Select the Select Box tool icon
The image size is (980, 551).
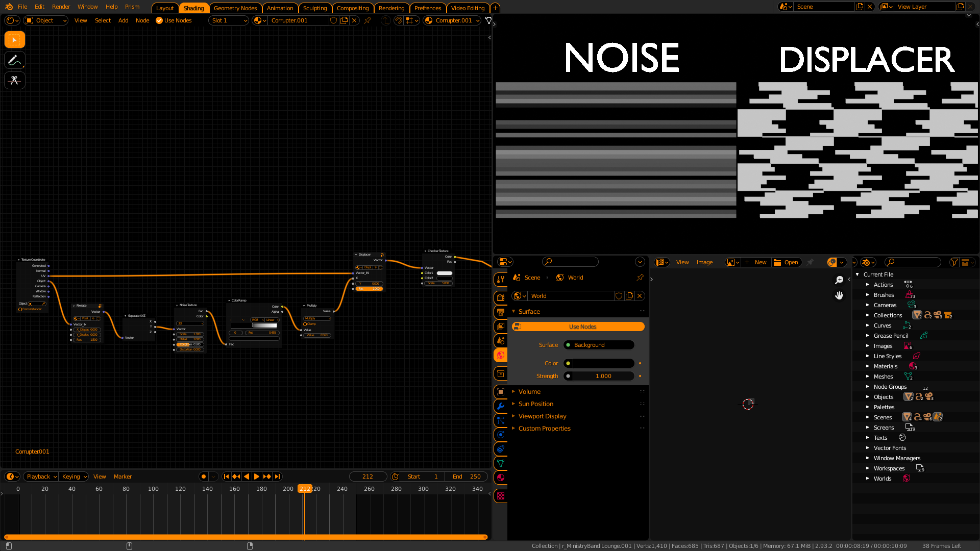14,40
